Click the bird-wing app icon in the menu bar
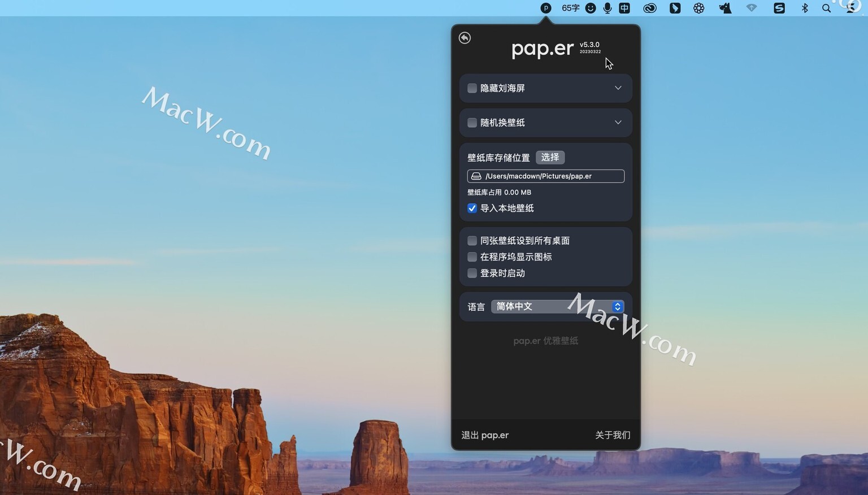The height and width of the screenshot is (495, 868). (675, 8)
